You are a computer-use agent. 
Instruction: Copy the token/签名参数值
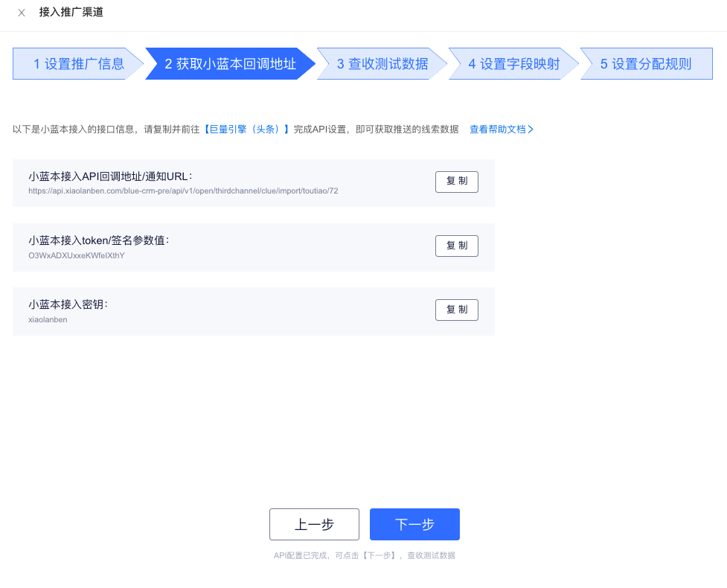(x=456, y=246)
